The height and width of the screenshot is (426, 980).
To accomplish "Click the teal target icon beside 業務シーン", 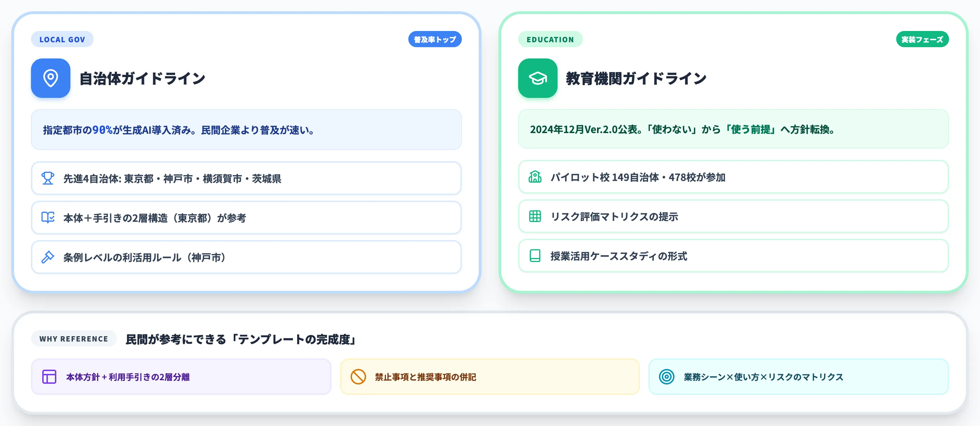I will (x=666, y=377).
